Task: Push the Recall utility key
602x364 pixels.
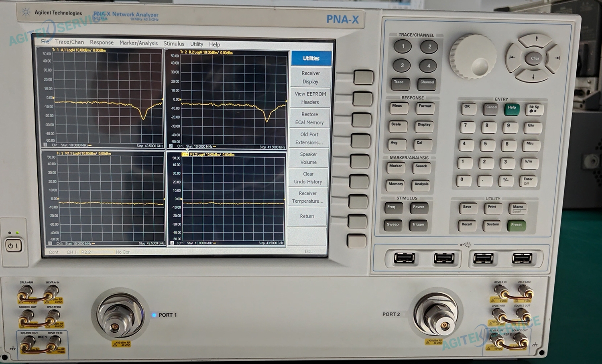Action: pos(468,226)
